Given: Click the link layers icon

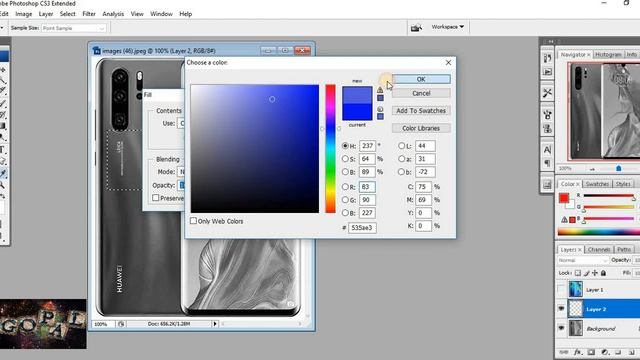Looking at the screenshot, I should [x=564, y=352].
